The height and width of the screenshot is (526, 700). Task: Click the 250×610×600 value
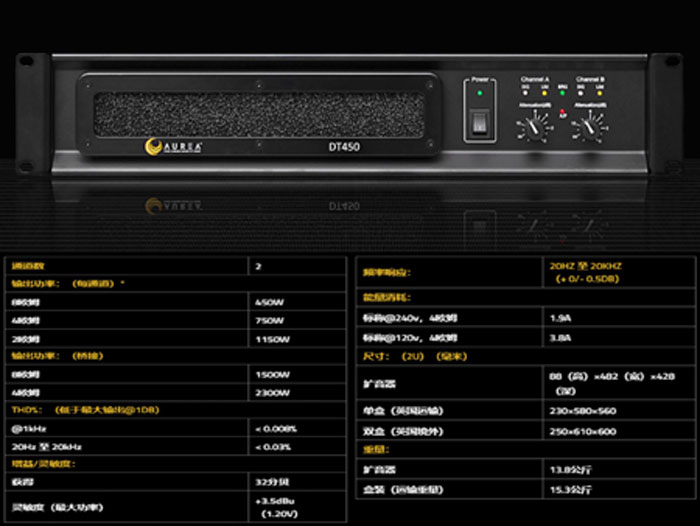[583, 431]
